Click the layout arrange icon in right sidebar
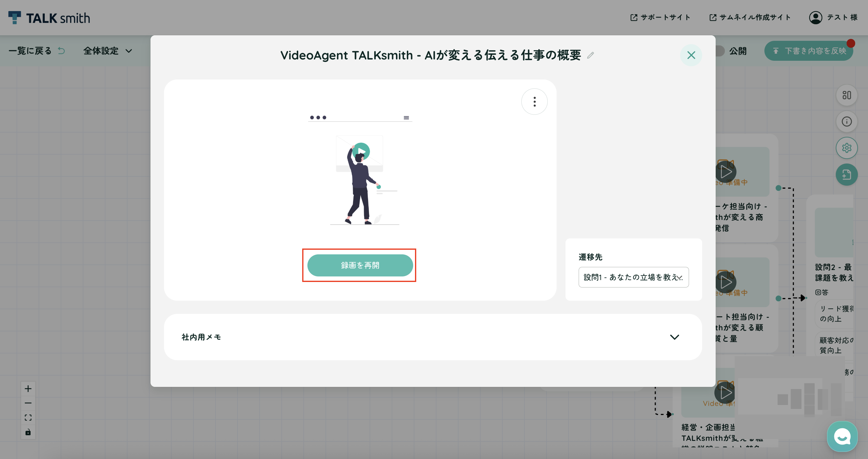Image resolution: width=868 pixels, height=459 pixels. click(847, 95)
